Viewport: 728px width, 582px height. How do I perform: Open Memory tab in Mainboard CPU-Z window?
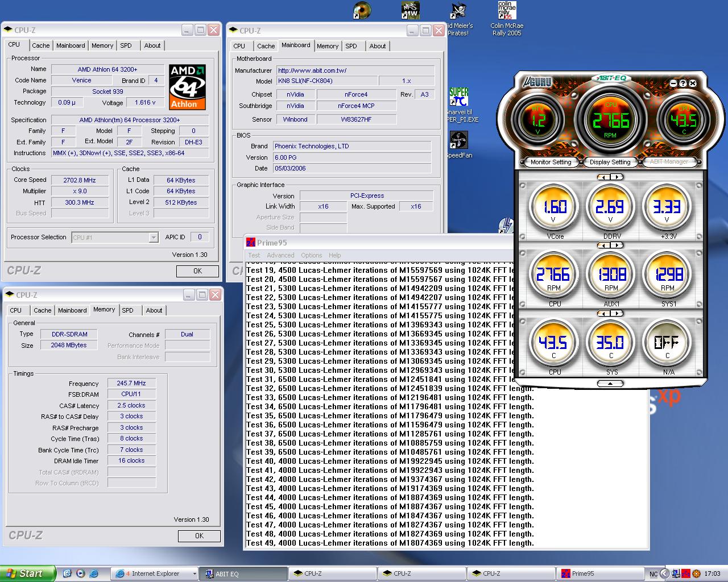click(328, 46)
